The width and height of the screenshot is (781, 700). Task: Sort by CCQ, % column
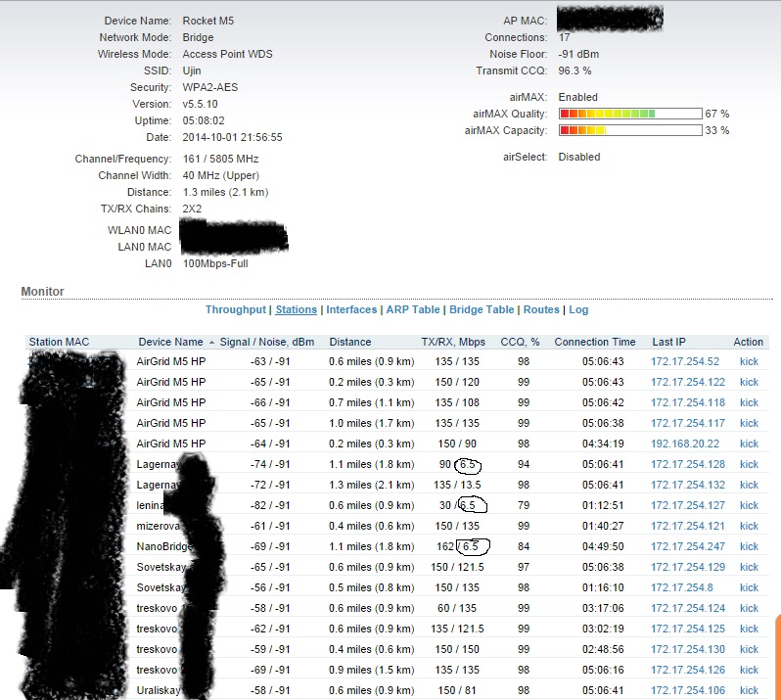tap(520, 342)
